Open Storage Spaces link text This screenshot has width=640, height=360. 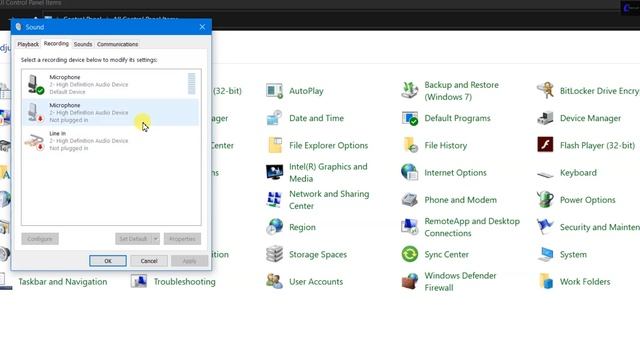point(318,254)
